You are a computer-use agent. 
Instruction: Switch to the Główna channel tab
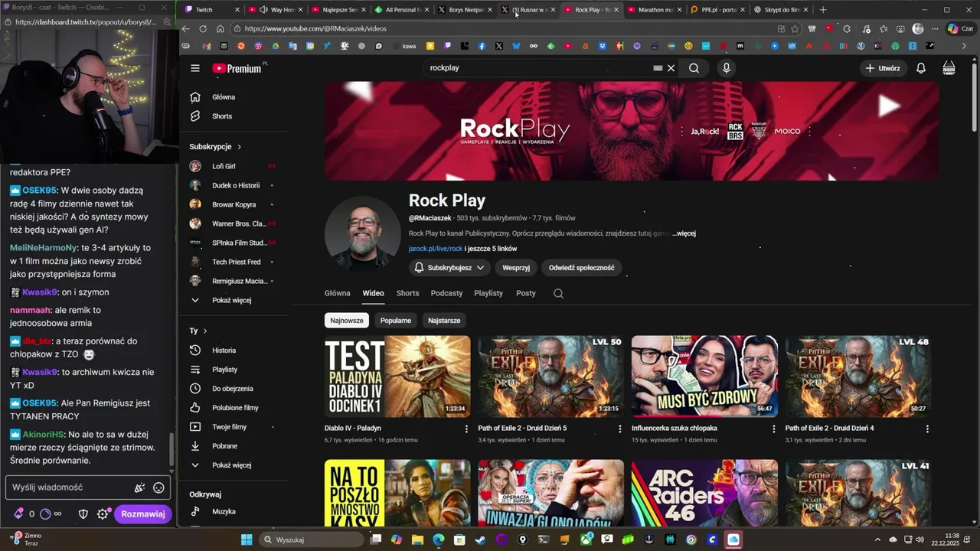(x=337, y=293)
